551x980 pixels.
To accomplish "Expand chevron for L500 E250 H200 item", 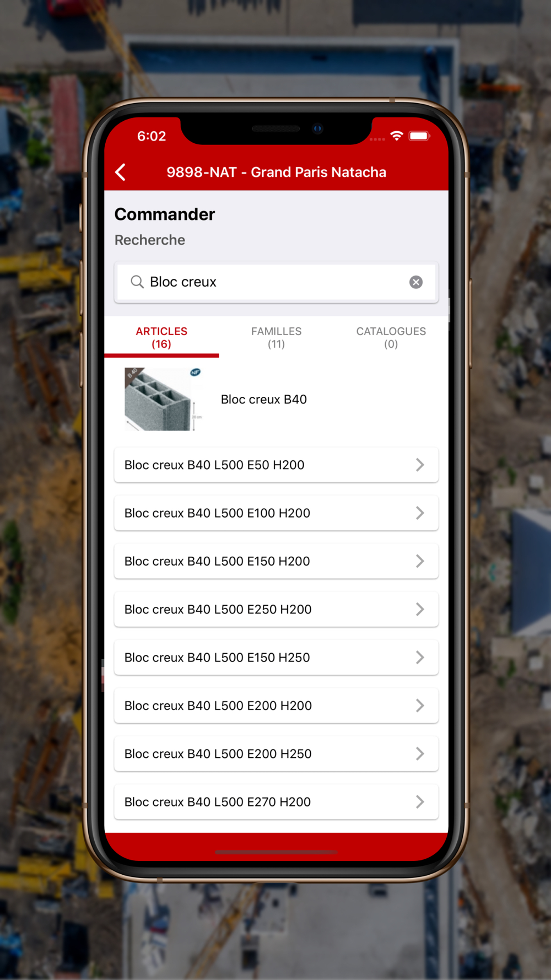I will 420,609.
